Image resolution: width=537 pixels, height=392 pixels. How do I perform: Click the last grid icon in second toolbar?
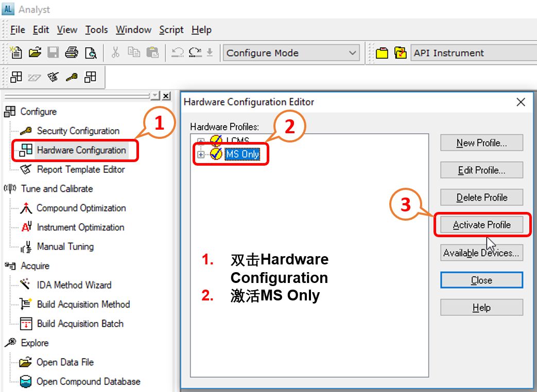point(91,77)
